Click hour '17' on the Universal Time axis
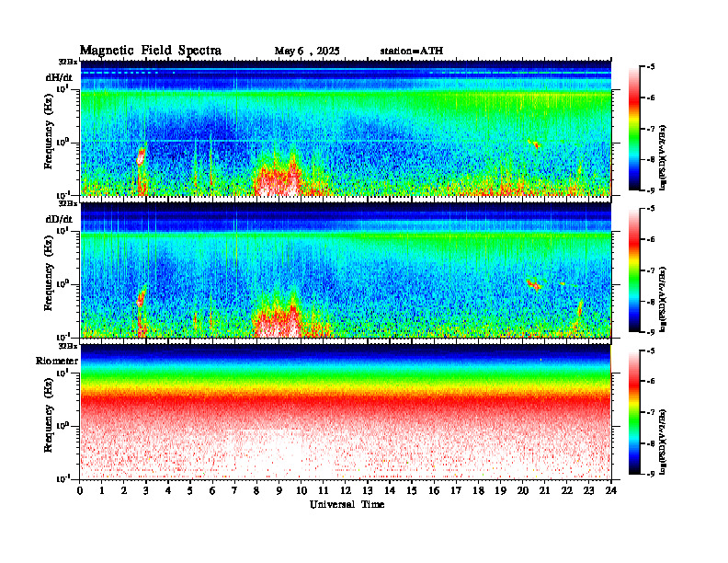The image size is (728, 563). pos(456,491)
